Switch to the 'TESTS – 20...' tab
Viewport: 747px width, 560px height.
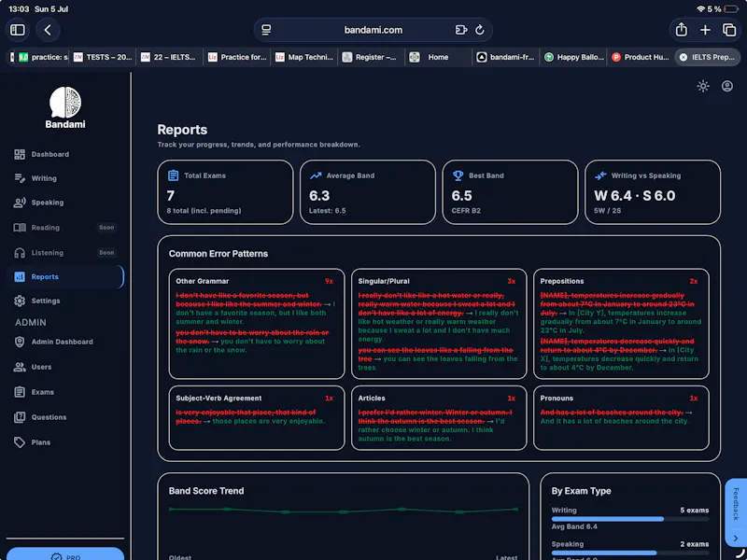coord(103,57)
